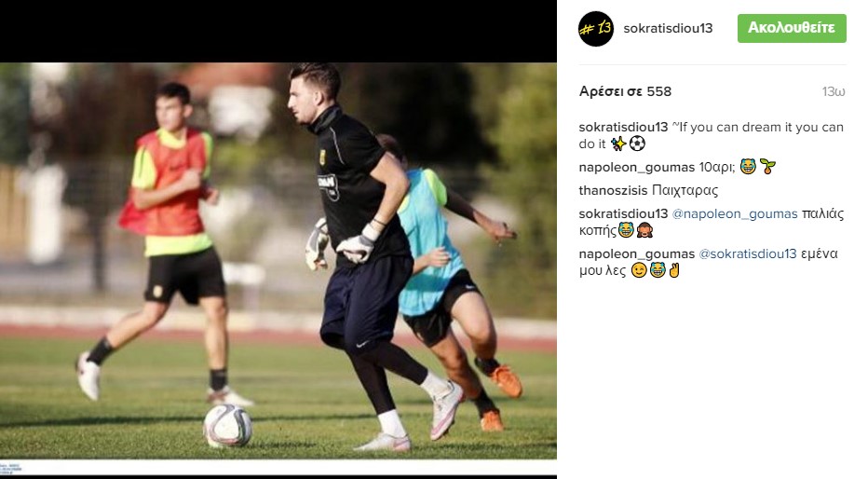Click the winking face emoji in last comment

639,270
